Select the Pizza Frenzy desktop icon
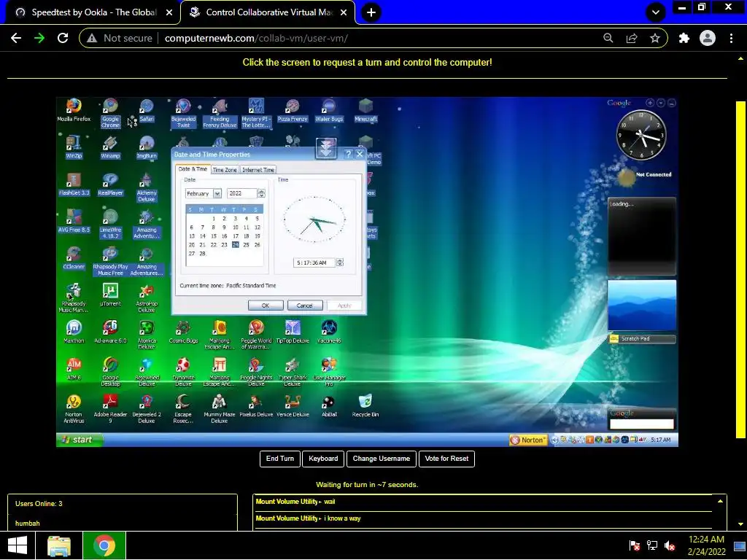Viewport: 747px width, 560px height. 293,110
